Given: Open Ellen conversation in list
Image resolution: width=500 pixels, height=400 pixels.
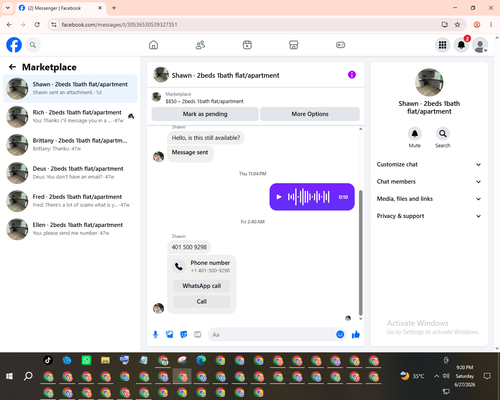Looking at the screenshot, I should click(70, 229).
